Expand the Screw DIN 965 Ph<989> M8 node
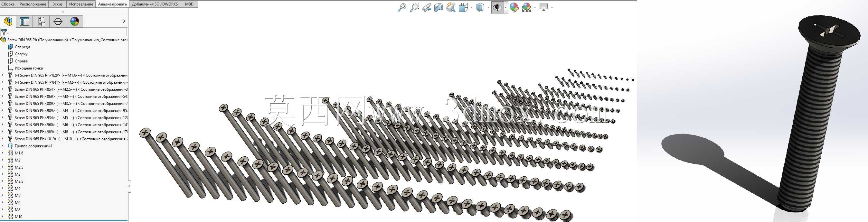 click(x=3, y=132)
